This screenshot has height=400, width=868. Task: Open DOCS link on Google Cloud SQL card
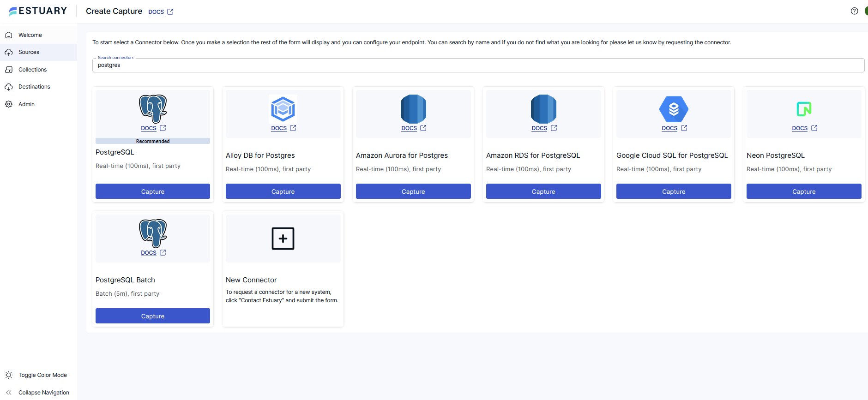pyautogui.click(x=669, y=128)
